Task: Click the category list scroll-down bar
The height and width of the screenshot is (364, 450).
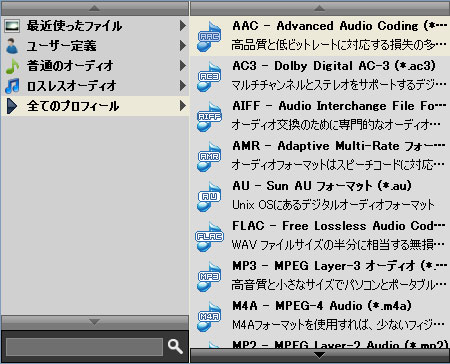Action: (x=95, y=322)
